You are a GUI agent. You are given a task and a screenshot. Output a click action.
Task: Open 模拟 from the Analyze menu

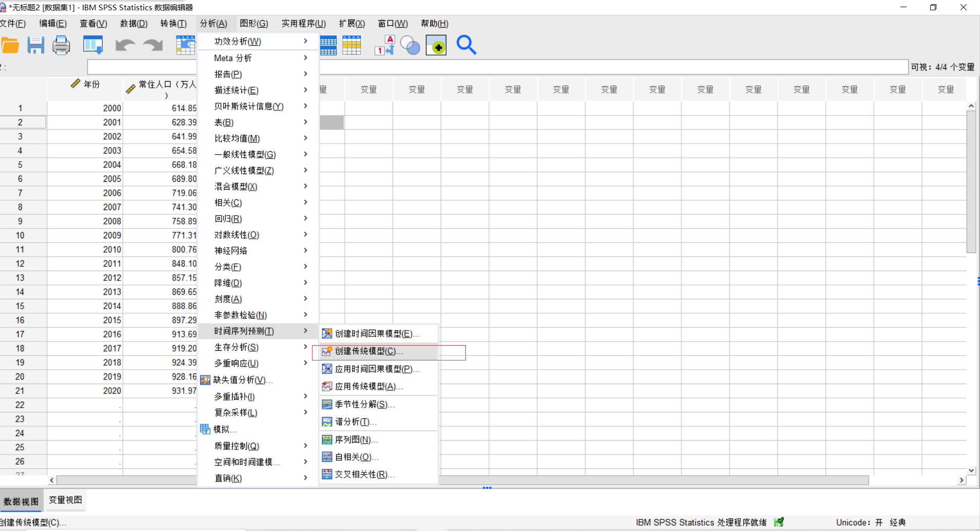(x=258, y=429)
